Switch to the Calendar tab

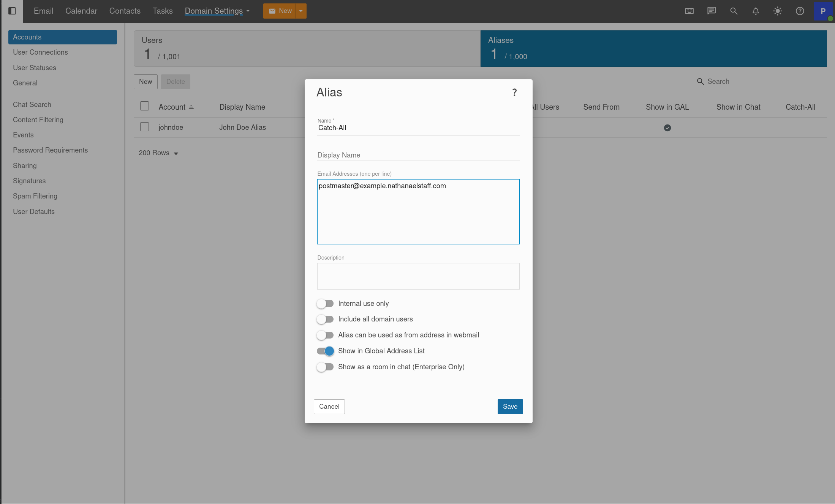(x=81, y=11)
